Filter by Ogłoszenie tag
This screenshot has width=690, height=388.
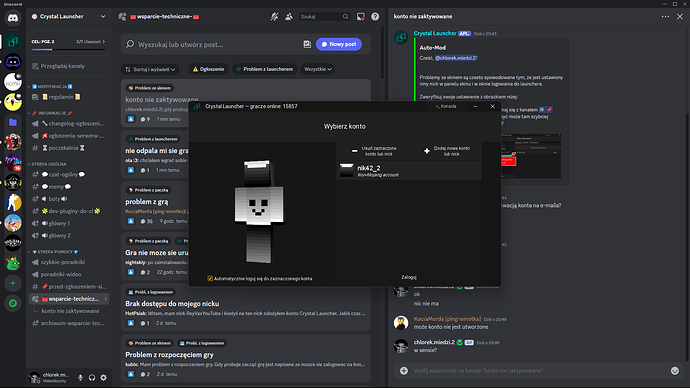point(209,69)
